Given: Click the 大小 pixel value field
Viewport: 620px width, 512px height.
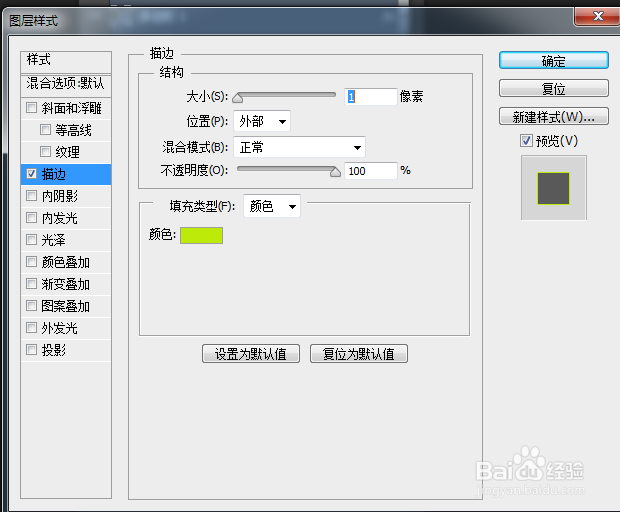Looking at the screenshot, I should (370, 96).
